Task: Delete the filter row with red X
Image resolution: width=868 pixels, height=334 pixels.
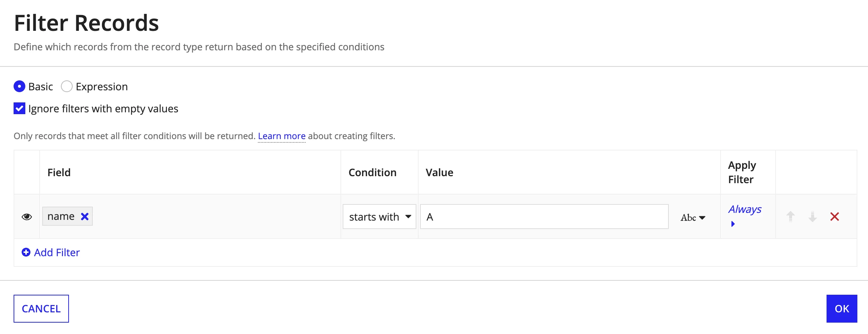Action: pos(835,217)
